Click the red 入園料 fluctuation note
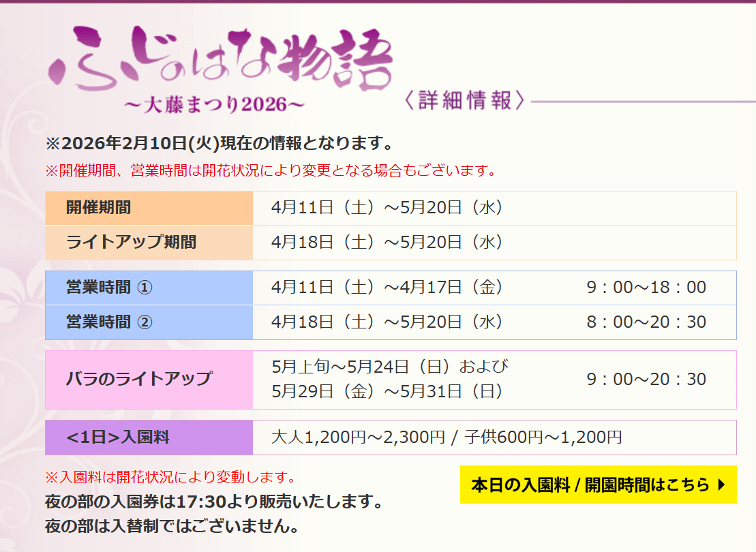 click(x=170, y=476)
